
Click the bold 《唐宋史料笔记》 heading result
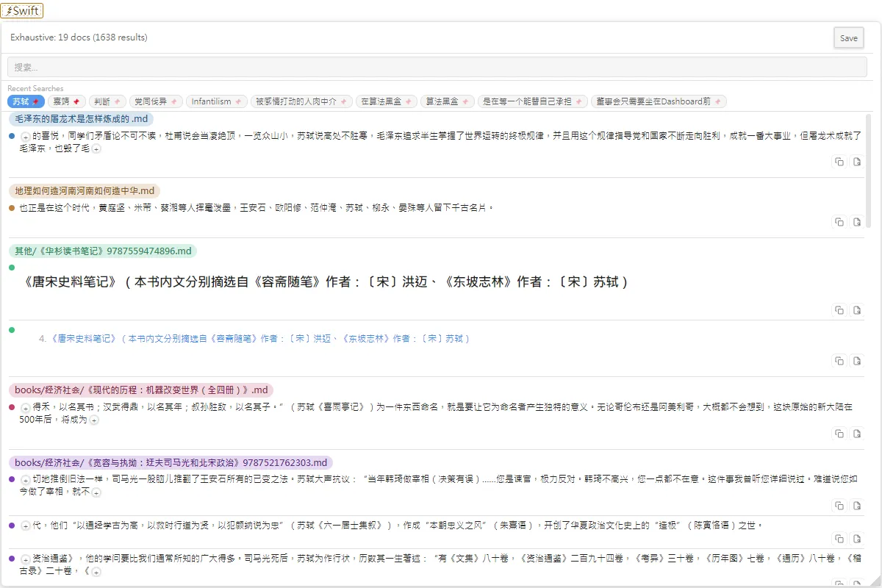pos(326,282)
